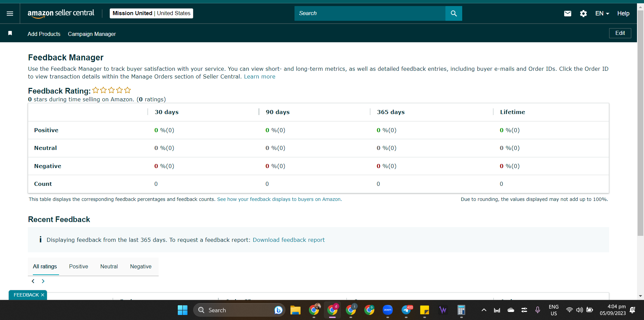Viewport: 644px width, 320px height.
Task: Open Wi-Fi network settings in the tray
Action: pos(569,310)
